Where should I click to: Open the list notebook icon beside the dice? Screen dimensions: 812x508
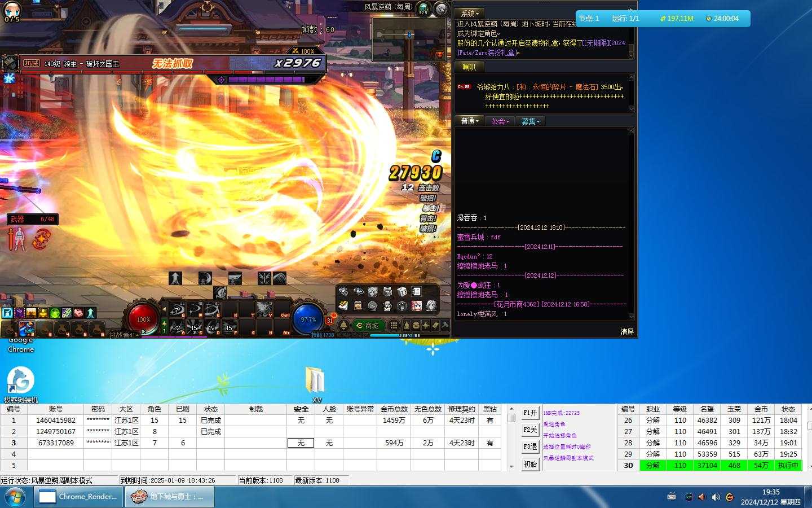coord(417,292)
